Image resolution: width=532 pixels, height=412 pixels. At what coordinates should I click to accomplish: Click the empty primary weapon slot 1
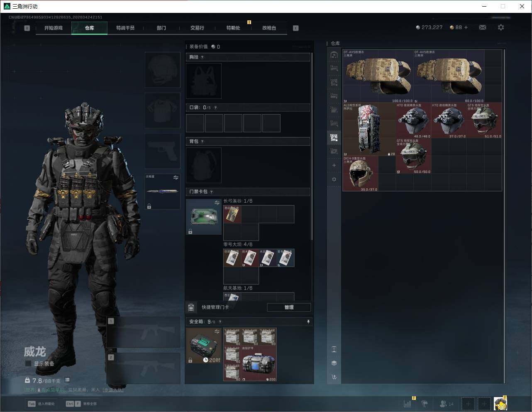pyautogui.click(x=143, y=332)
